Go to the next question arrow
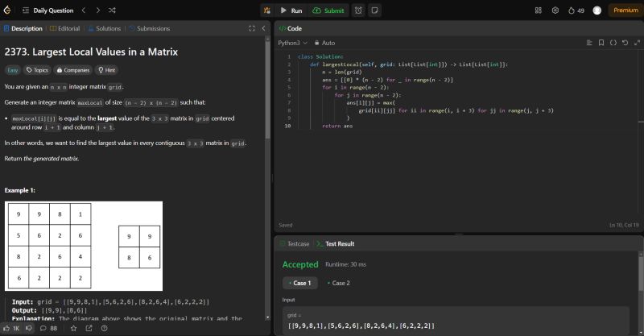The height and width of the screenshot is (336, 644). (x=97, y=10)
